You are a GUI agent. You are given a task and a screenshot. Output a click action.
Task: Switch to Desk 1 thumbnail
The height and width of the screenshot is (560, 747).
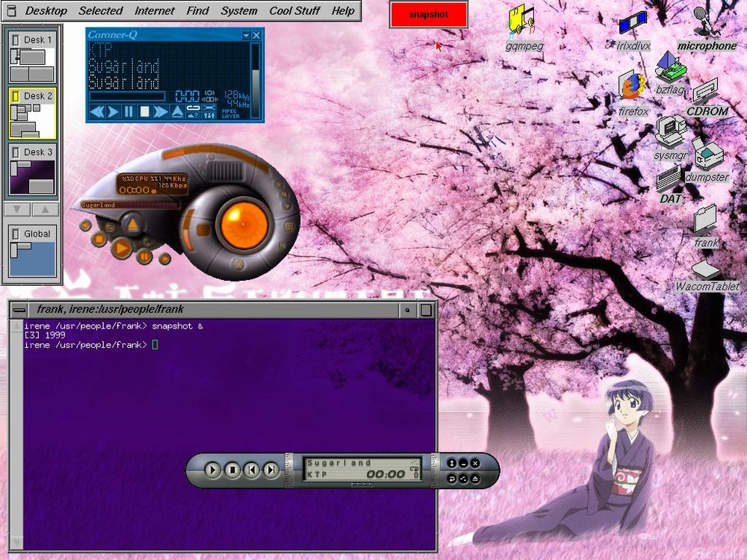coord(32,57)
